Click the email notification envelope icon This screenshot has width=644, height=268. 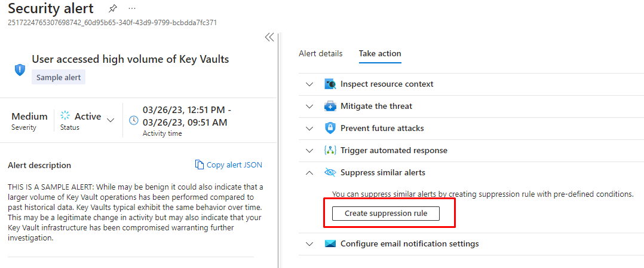tap(330, 244)
